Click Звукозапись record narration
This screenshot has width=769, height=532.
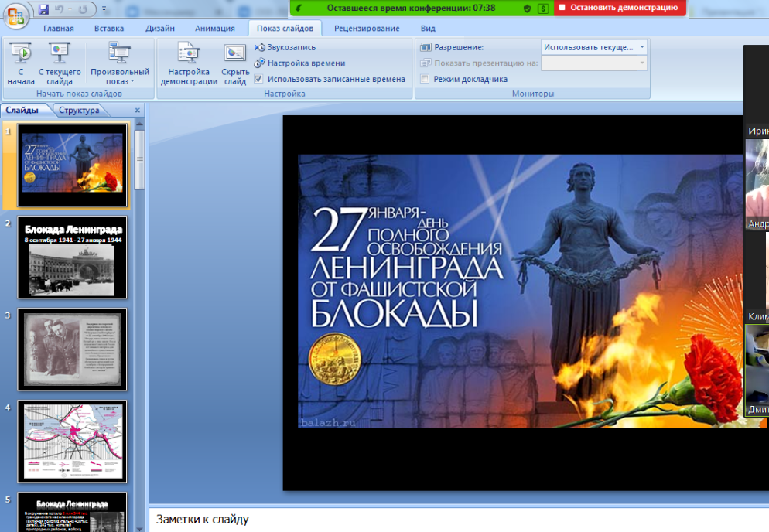click(x=285, y=47)
